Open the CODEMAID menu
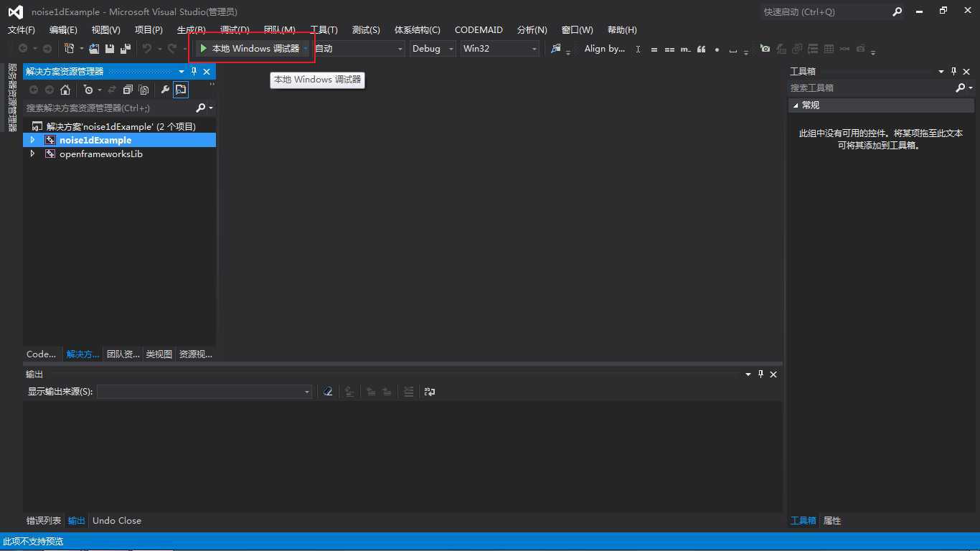 point(479,29)
